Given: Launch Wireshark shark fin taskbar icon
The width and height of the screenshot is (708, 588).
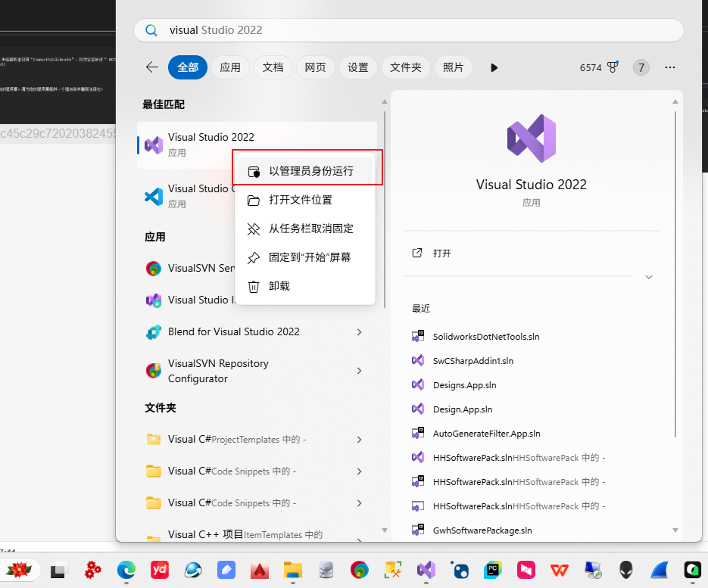Looking at the screenshot, I should tap(660, 571).
